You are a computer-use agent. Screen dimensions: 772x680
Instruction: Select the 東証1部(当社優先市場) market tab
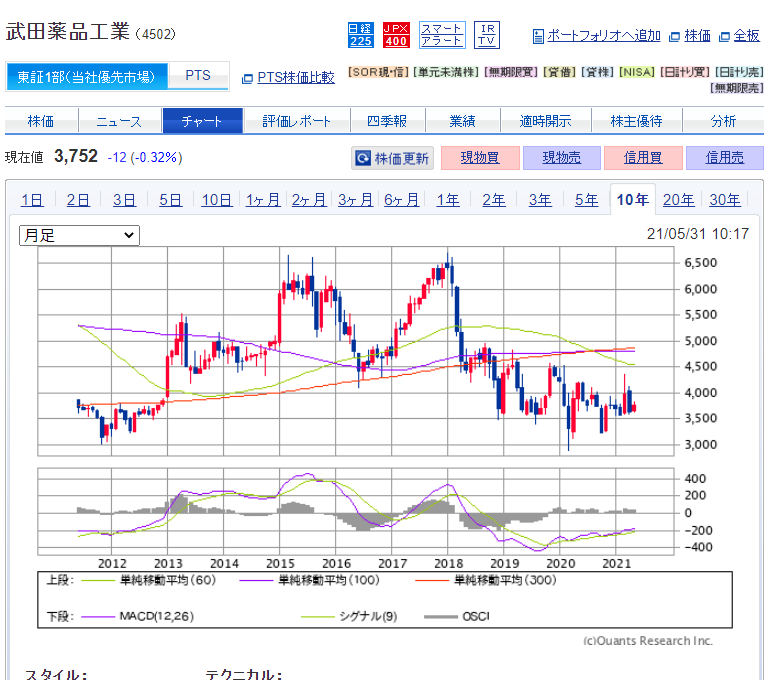pyautogui.click(x=87, y=76)
